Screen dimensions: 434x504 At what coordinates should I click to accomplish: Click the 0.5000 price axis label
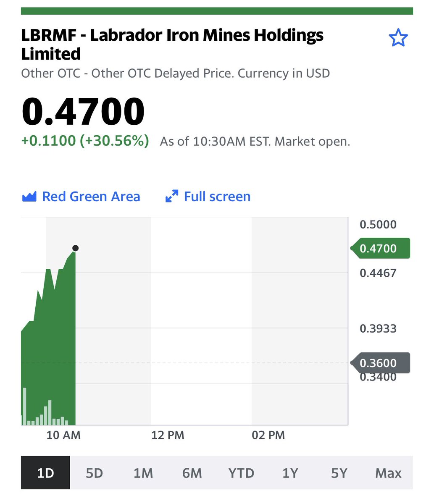378,224
